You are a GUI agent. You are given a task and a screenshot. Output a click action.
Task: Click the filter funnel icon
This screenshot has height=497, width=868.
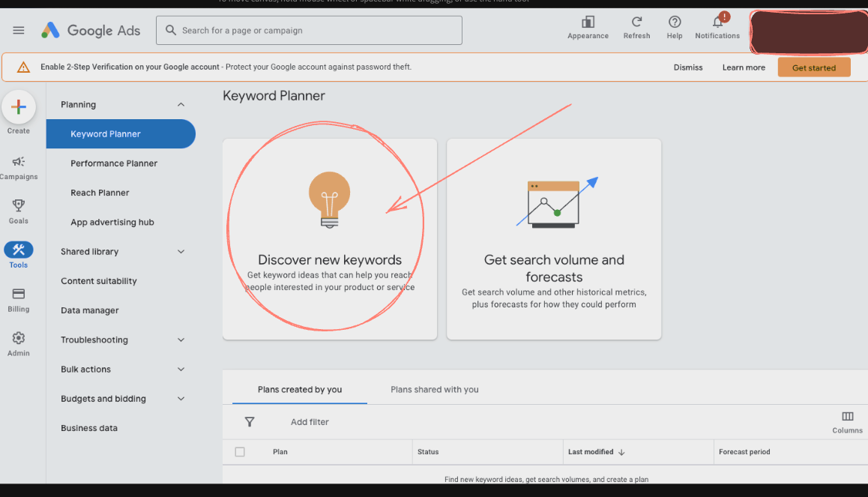click(x=250, y=422)
